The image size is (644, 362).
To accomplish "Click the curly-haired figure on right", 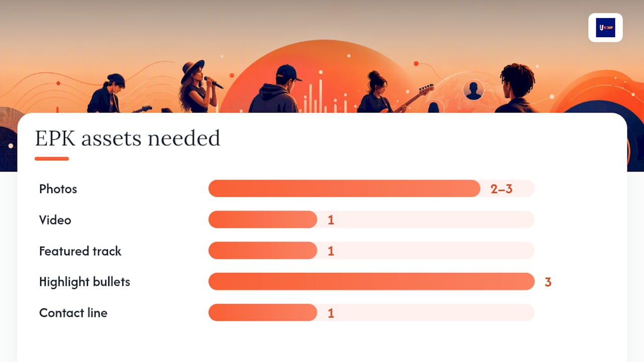I will (517, 88).
